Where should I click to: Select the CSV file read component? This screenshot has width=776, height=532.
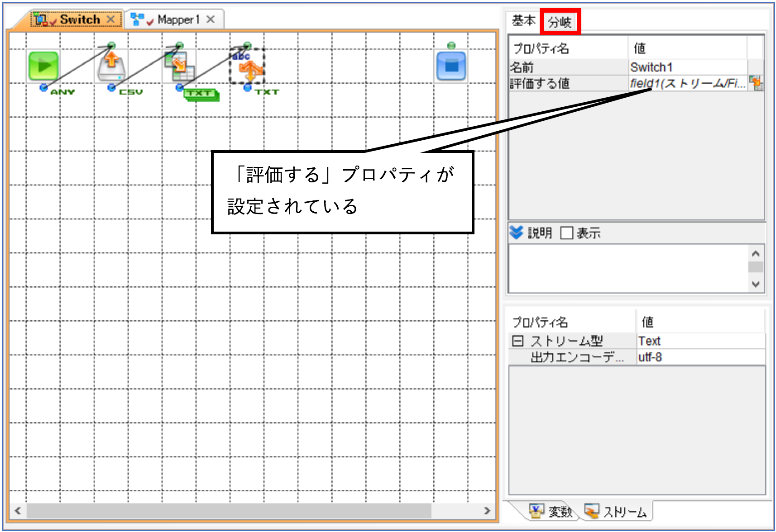[x=111, y=66]
